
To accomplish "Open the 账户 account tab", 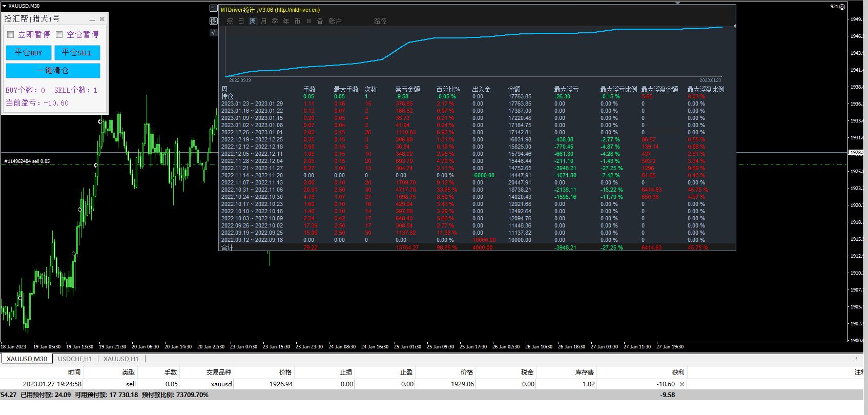I will point(335,21).
